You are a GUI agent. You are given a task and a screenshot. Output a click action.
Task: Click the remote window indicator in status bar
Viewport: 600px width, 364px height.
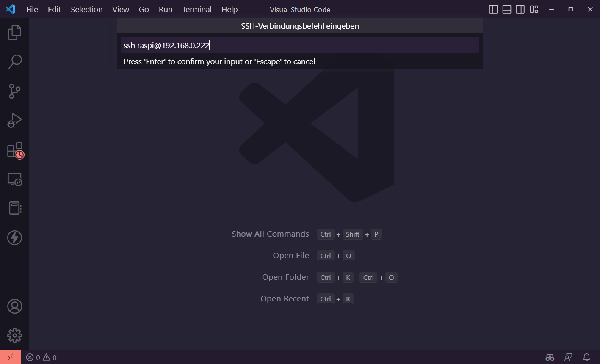tap(10, 357)
